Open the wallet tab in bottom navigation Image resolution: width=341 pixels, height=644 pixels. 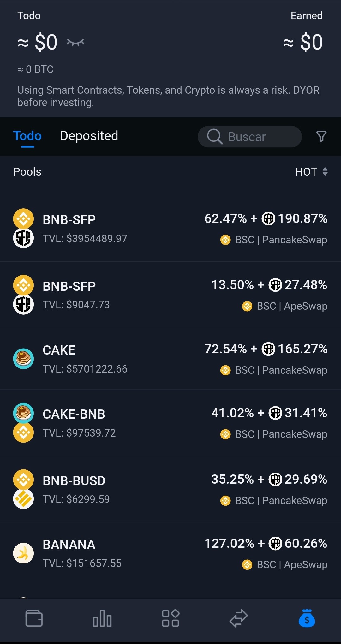[x=34, y=618]
